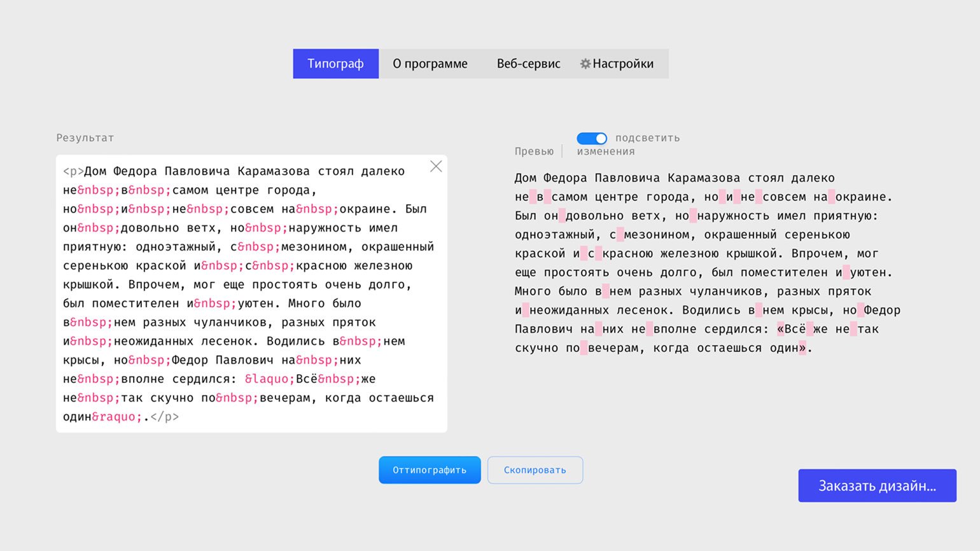This screenshot has width=980, height=551.
Task: Click the &raquo; entity in the result code
Action: coord(118,417)
